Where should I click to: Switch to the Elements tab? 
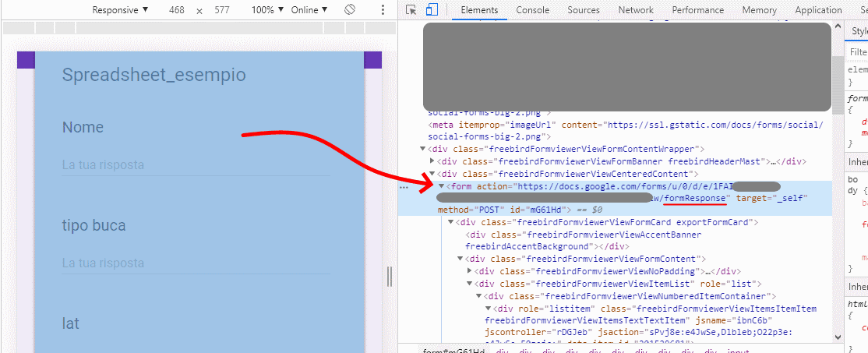click(479, 10)
